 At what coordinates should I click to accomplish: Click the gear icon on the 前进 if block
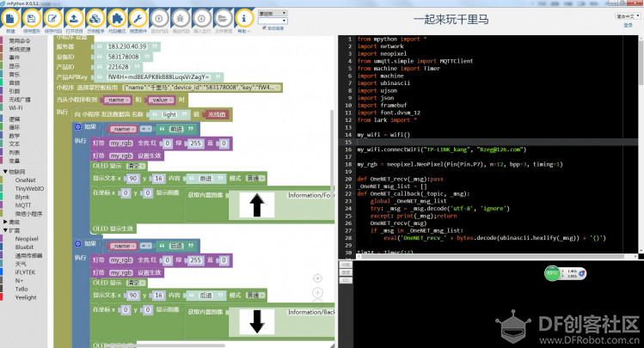pos(78,127)
